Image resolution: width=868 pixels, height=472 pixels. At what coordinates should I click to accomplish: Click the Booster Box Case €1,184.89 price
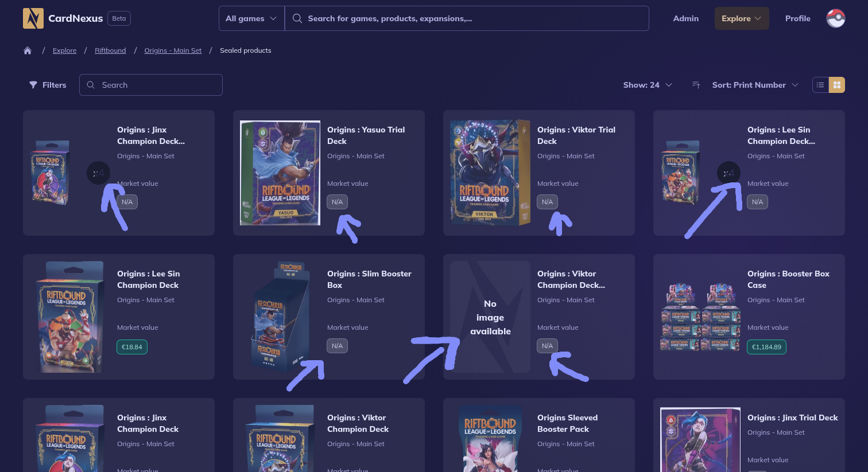tap(766, 347)
